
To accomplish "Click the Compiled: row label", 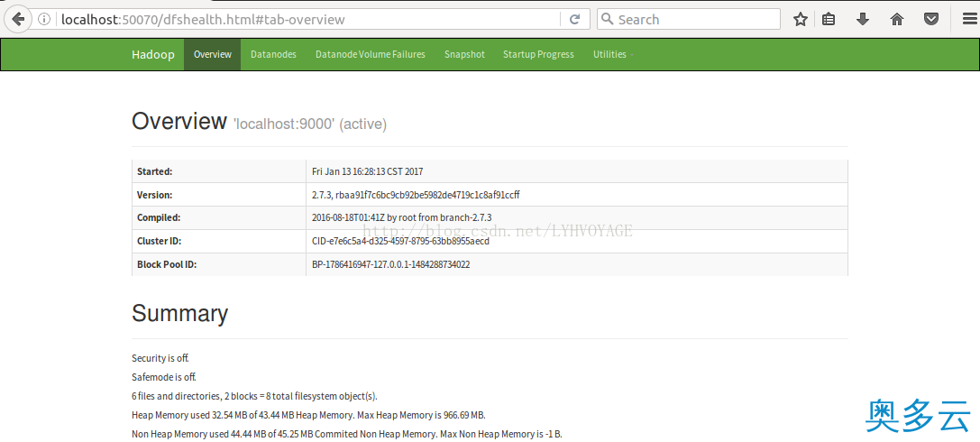I will pos(158,217).
